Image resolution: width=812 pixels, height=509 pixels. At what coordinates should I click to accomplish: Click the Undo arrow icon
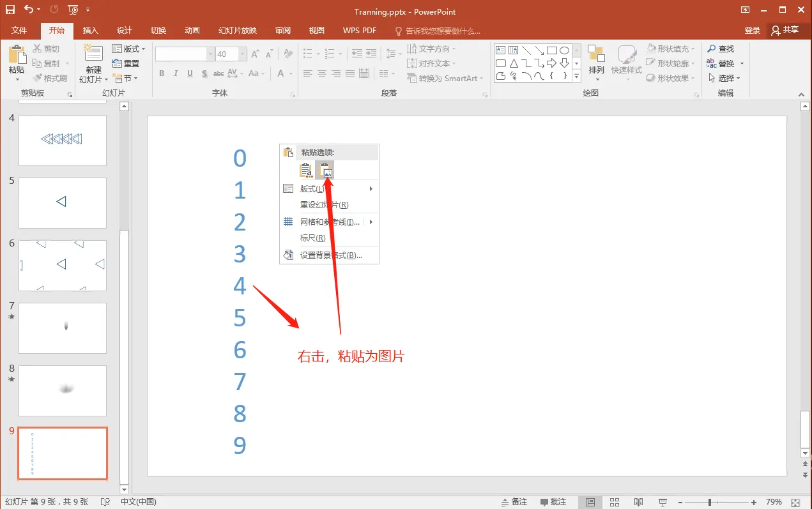pos(29,10)
